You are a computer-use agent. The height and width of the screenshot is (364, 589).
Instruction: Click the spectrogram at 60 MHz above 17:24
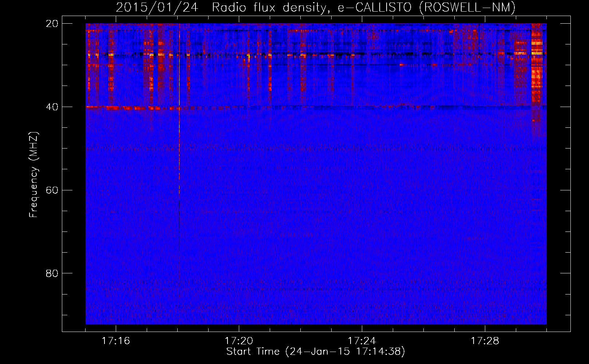[362, 190]
